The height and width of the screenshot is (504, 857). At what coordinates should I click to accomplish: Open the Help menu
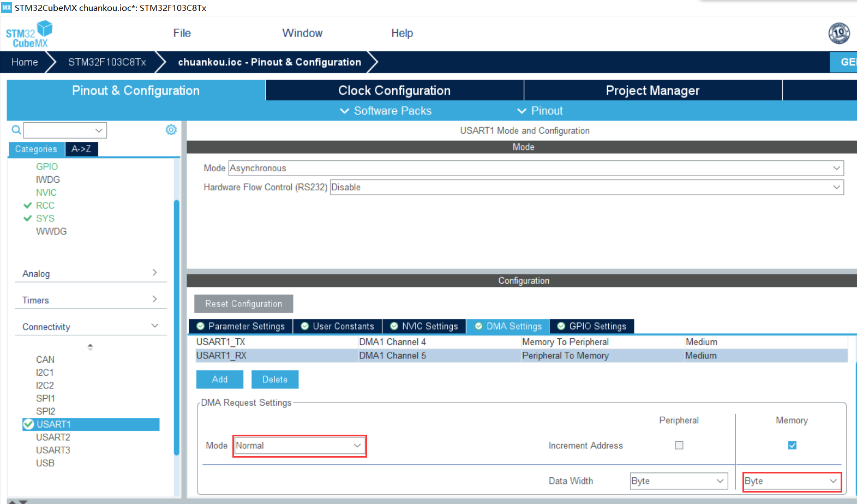pyautogui.click(x=402, y=33)
